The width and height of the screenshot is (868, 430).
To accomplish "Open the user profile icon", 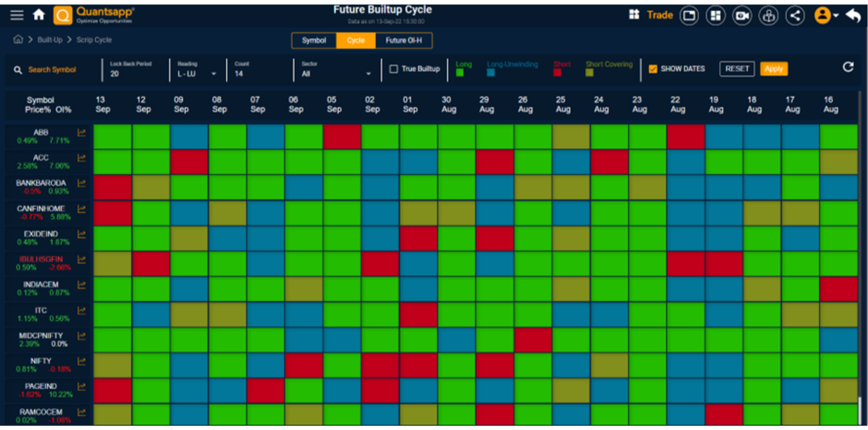I will (822, 15).
